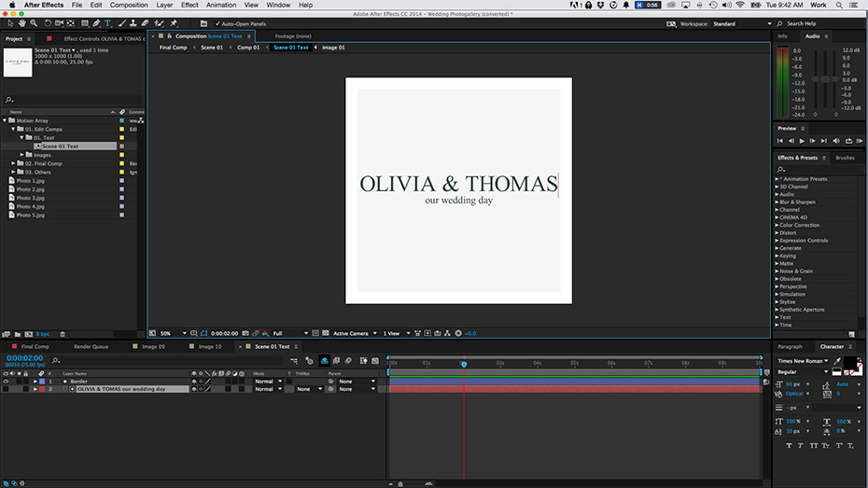
Task: Switch to the Render Queue tab
Action: coord(91,346)
